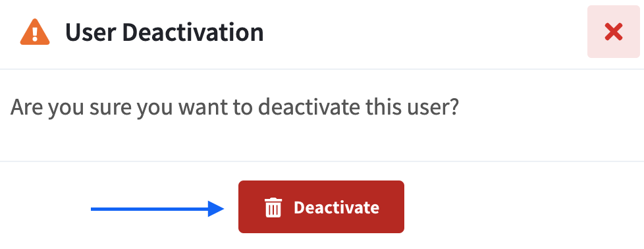Click the red X icon
The image size is (644, 249).
pyautogui.click(x=614, y=32)
